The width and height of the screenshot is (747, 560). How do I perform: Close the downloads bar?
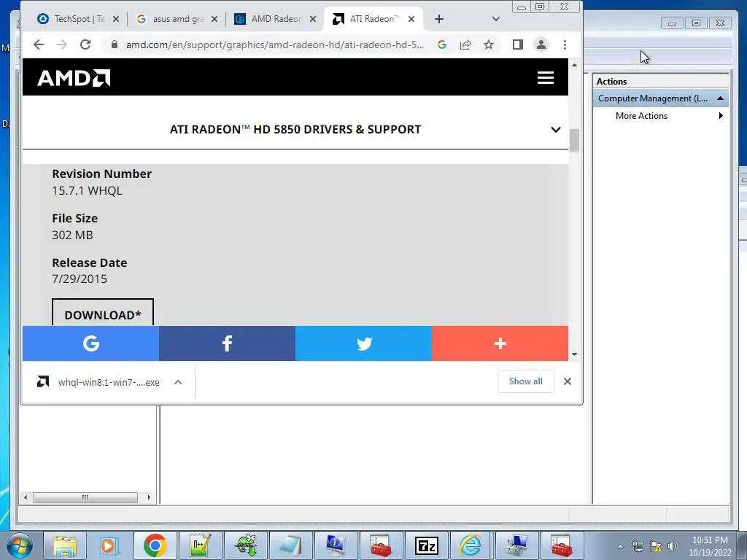[568, 381]
